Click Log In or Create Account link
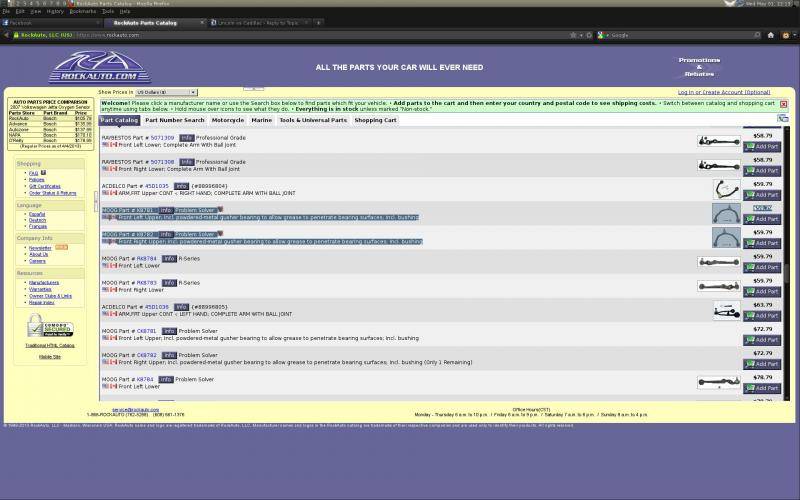The width and height of the screenshot is (800, 500). (x=723, y=92)
